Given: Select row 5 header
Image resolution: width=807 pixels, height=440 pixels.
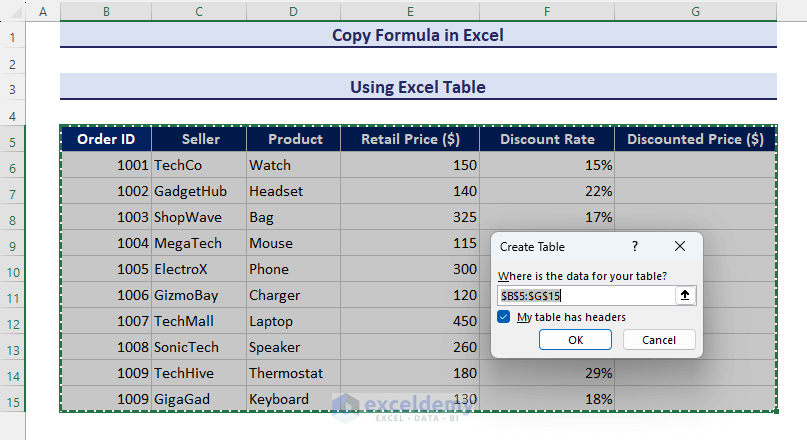Looking at the screenshot, I should pyautogui.click(x=13, y=139).
